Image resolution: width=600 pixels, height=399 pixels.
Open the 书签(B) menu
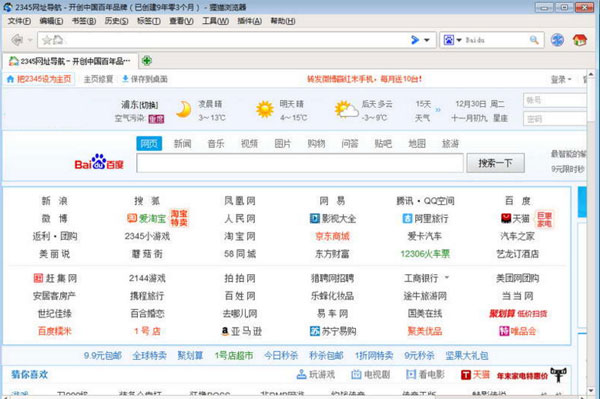click(x=84, y=21)
